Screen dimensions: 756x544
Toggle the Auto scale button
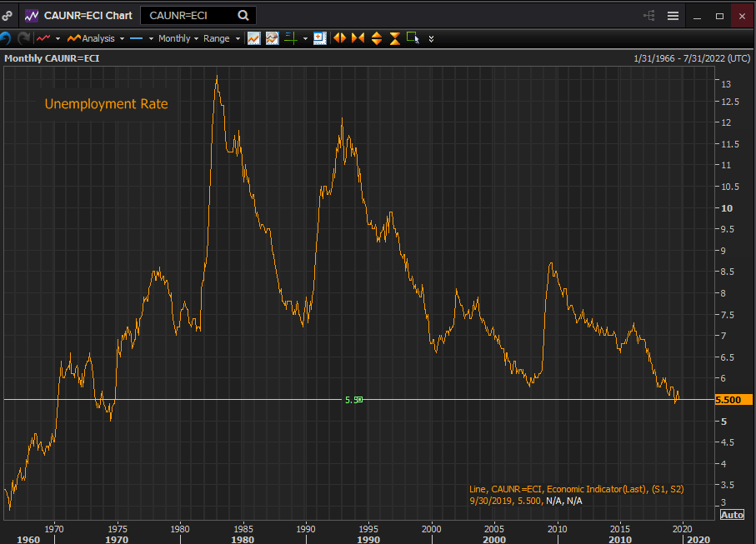point(731,515)
